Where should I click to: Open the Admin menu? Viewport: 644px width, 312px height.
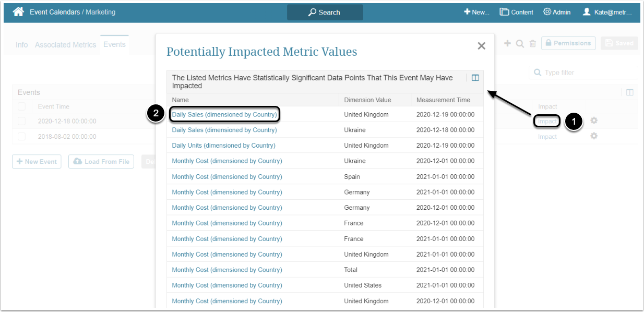(x=557, y=12)
